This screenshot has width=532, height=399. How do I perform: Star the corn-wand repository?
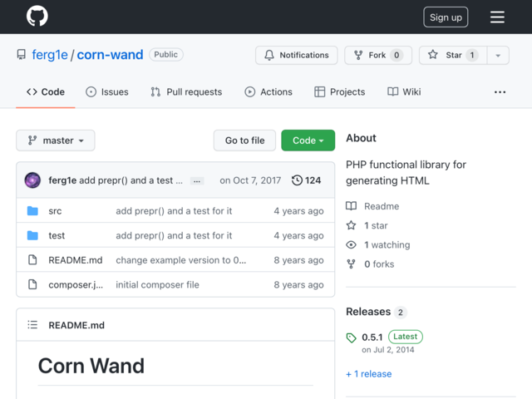[453, 55]
